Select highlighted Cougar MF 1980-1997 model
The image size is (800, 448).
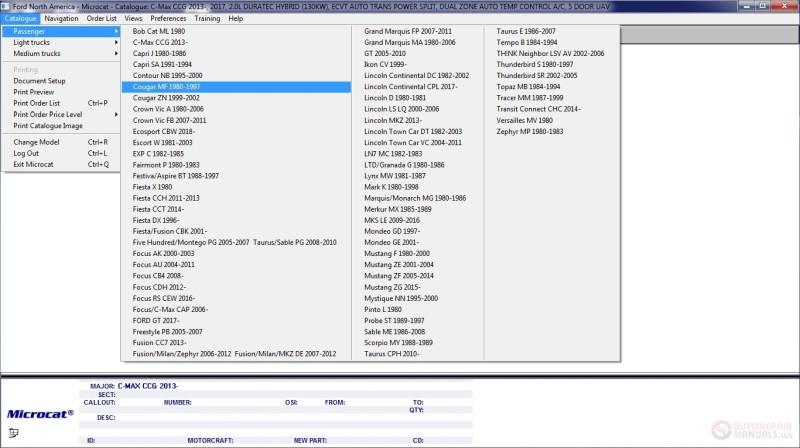[236, 87]
